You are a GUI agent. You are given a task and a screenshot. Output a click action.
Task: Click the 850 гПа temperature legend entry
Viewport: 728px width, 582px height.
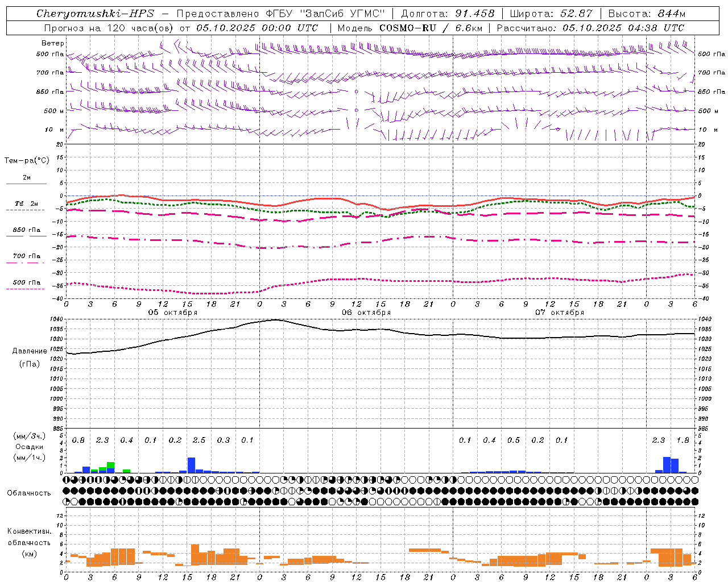coord(27,230)
